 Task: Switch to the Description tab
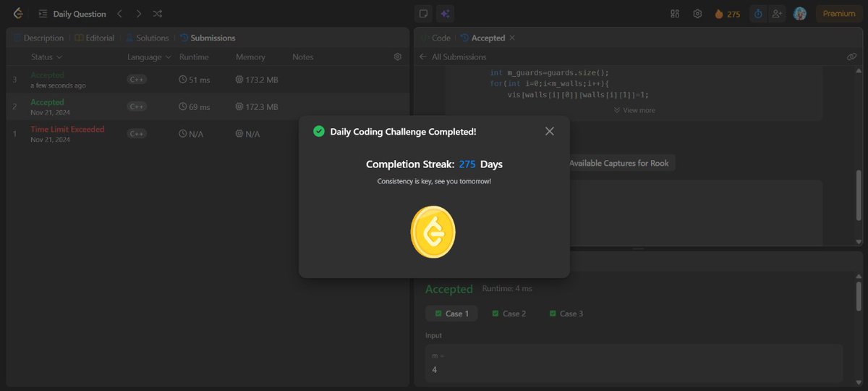tap(38, 38)
